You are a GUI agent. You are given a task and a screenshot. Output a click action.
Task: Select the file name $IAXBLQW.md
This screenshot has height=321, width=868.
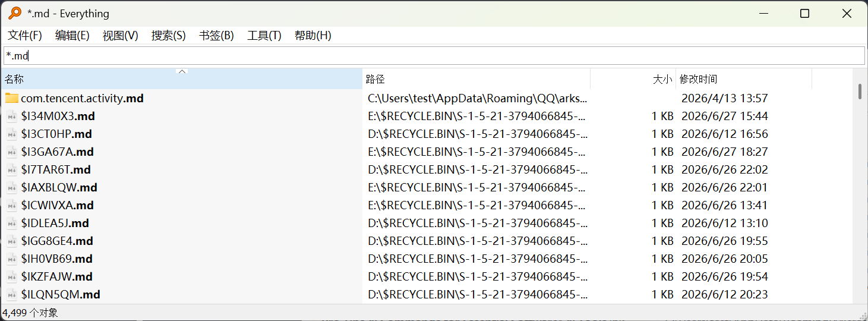pyautogui.click(x=59, y=187)
